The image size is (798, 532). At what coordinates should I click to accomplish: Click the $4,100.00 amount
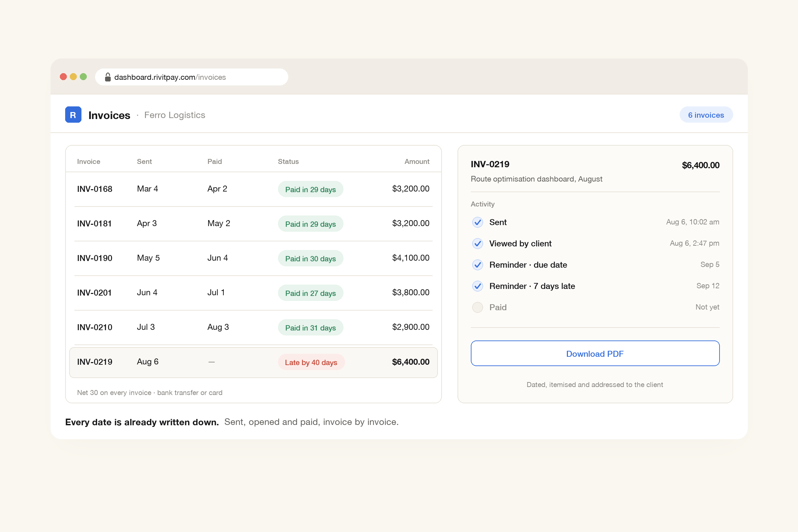click(411, 258)
